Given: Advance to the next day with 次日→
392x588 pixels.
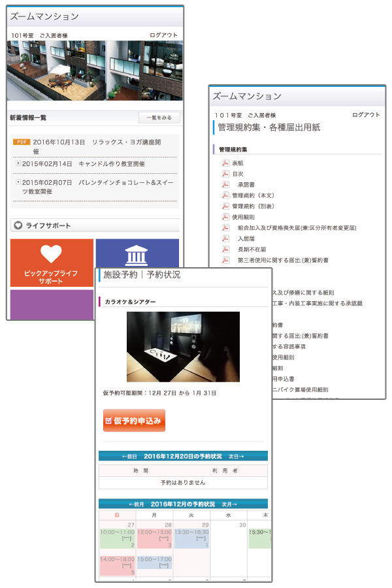Looking at the screenshot, I should tap(236, 455).
